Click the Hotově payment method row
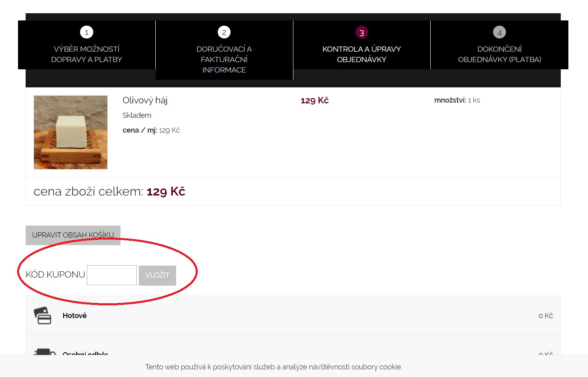The image size is (588, 377). point(293,316)
